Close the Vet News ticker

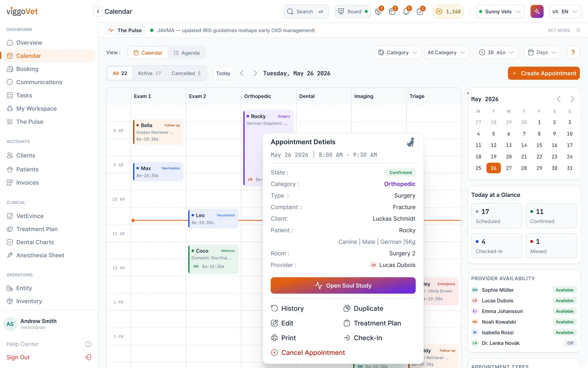click(578, 30)
